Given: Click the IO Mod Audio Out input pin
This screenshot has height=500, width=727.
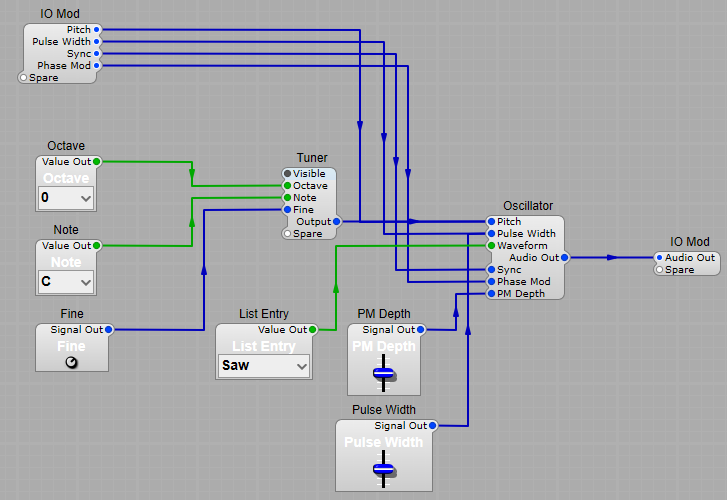Looking at the screenshot, I should (x=659, y=258).
